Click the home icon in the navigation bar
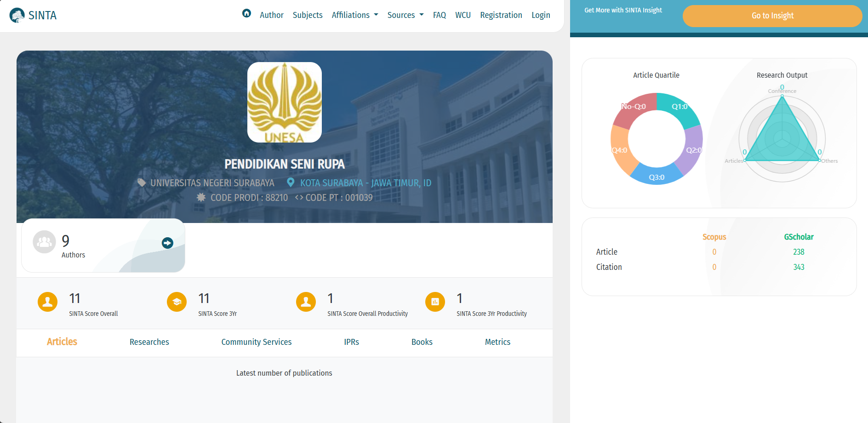This screenshot has width=868, height=423. click(247, 14)
